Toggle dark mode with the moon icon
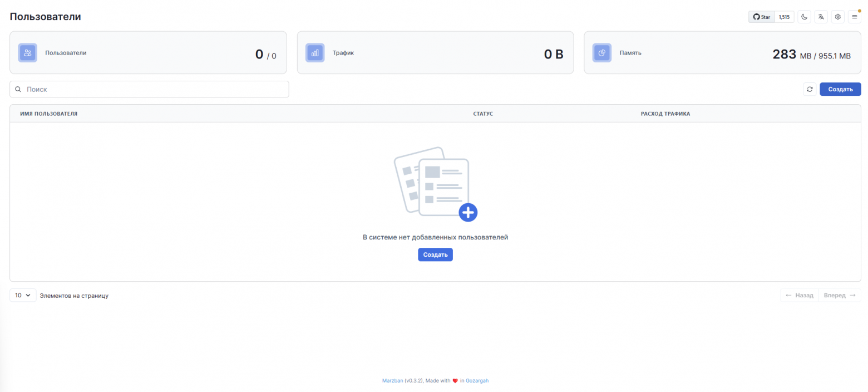This screenshot has height=392, width=868. [x=804, y=17]
